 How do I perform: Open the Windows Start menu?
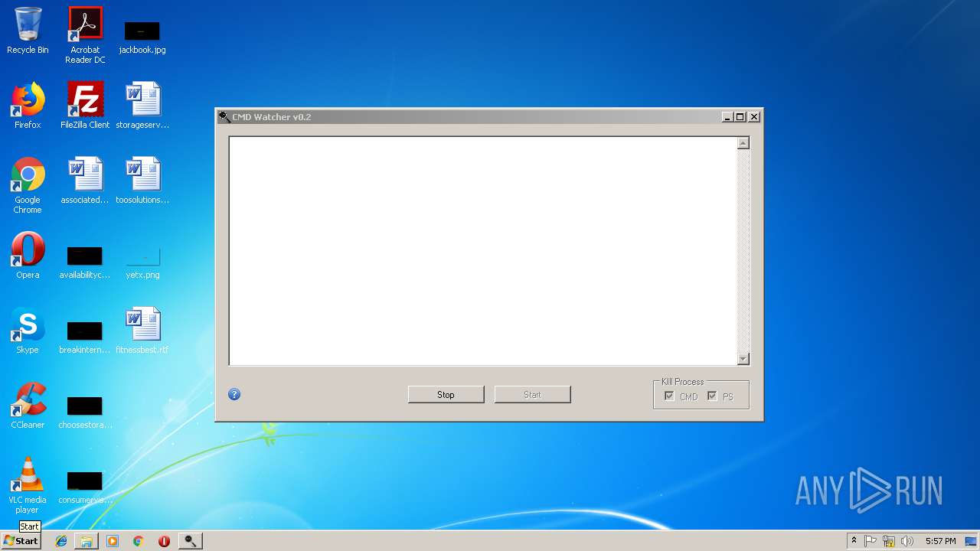pos(21,541)
